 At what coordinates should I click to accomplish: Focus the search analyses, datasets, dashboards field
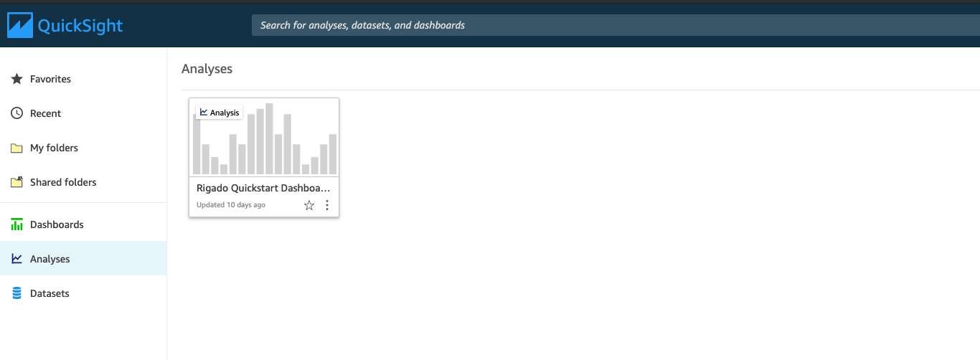(616, 25)
